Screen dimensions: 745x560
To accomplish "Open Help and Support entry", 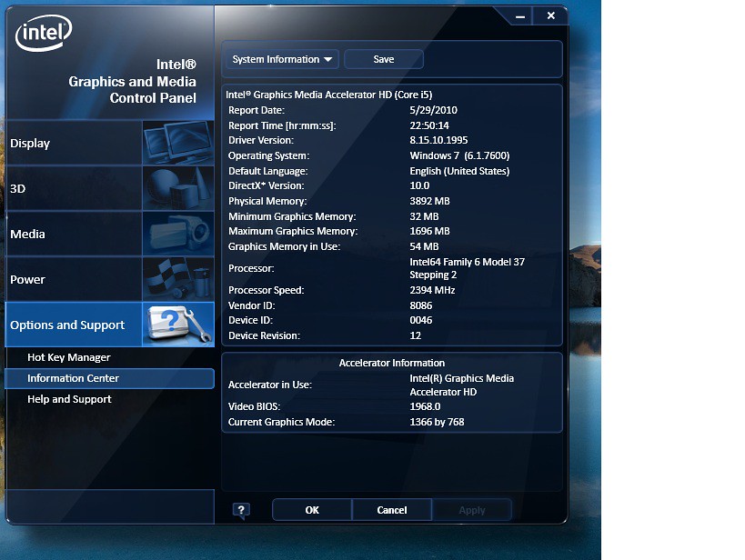I will coord(69,399).
